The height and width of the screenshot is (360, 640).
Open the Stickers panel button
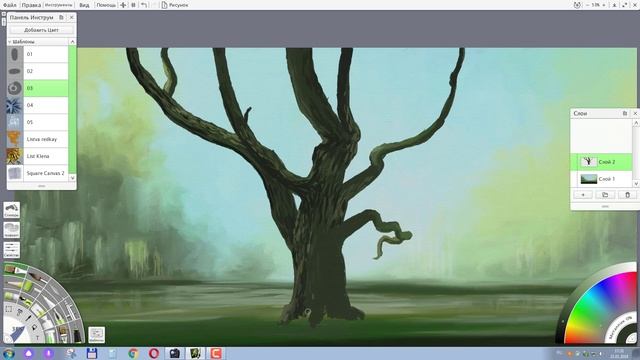pyautogui.click(x=11, y=210)
